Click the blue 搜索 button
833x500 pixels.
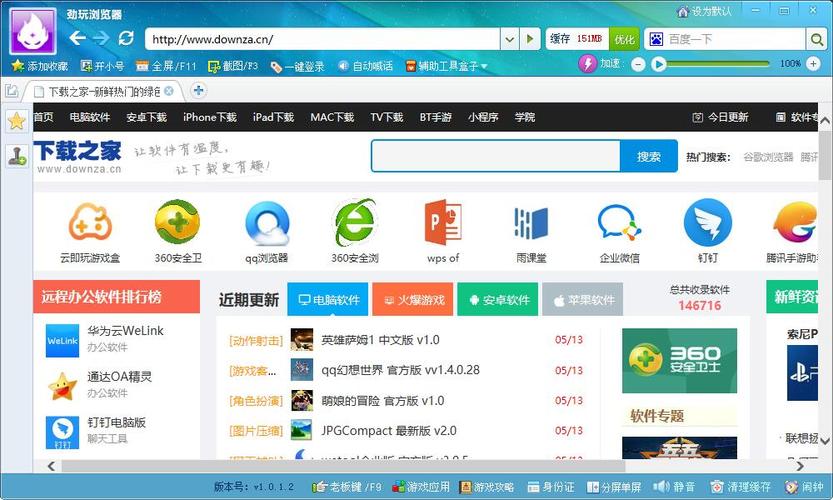pos(649,156)
